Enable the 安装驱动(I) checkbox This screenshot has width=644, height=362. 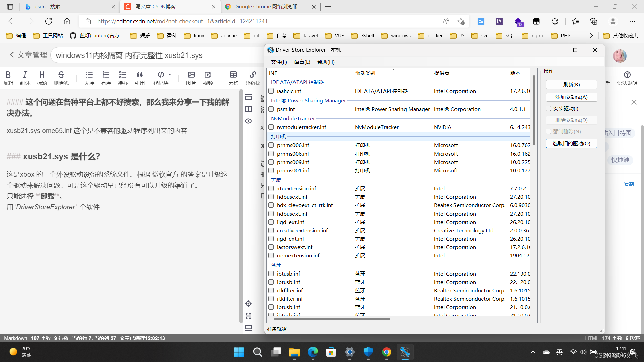pos(548,108)
